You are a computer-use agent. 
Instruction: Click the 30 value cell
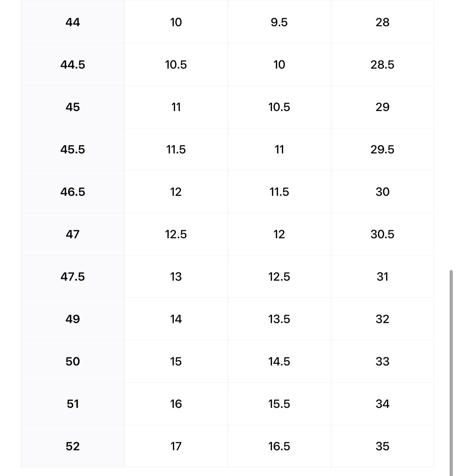click(x=382, y=192)
